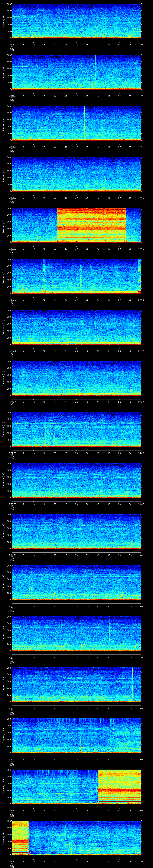Click the burst at the right edge of the 19:19 spectrogram
The width and height of the screenshot is (153, 868).
140,275
